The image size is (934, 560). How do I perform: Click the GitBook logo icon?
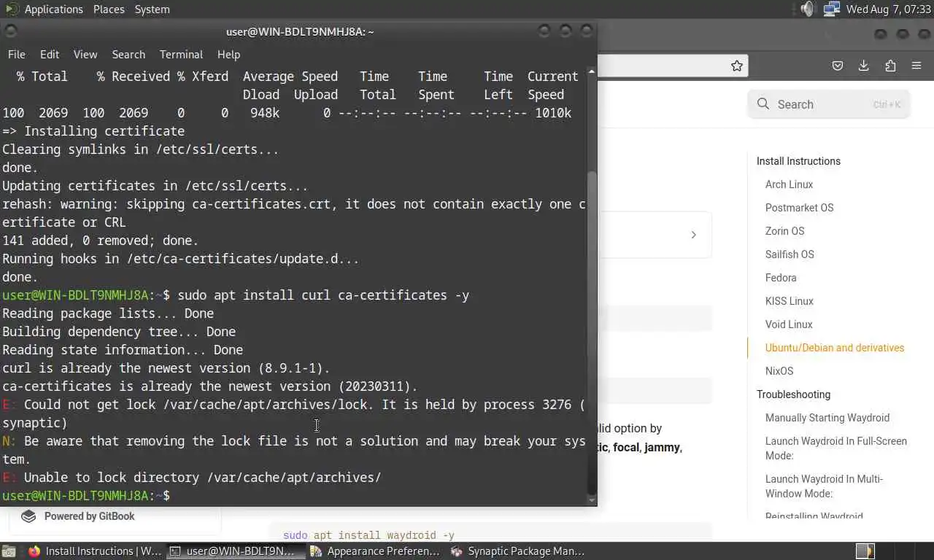pyautogui.click(x=28, y=516)
